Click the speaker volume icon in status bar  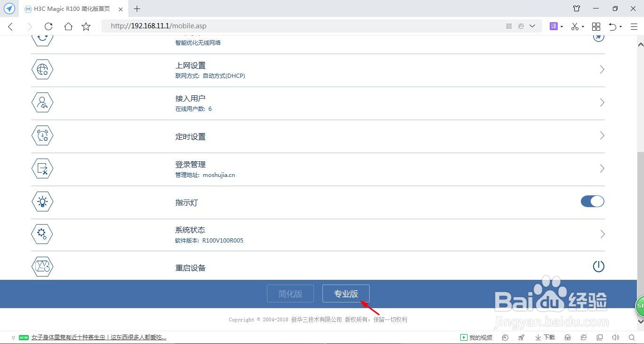coord(616,337)
